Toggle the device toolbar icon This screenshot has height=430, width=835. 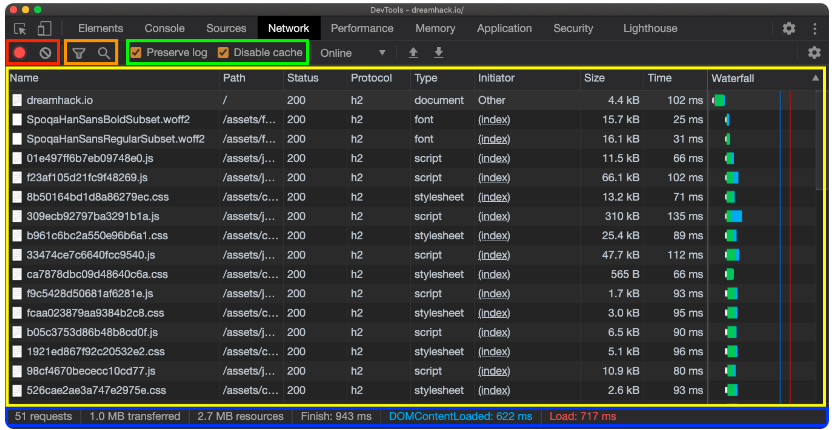coord(44,29)
